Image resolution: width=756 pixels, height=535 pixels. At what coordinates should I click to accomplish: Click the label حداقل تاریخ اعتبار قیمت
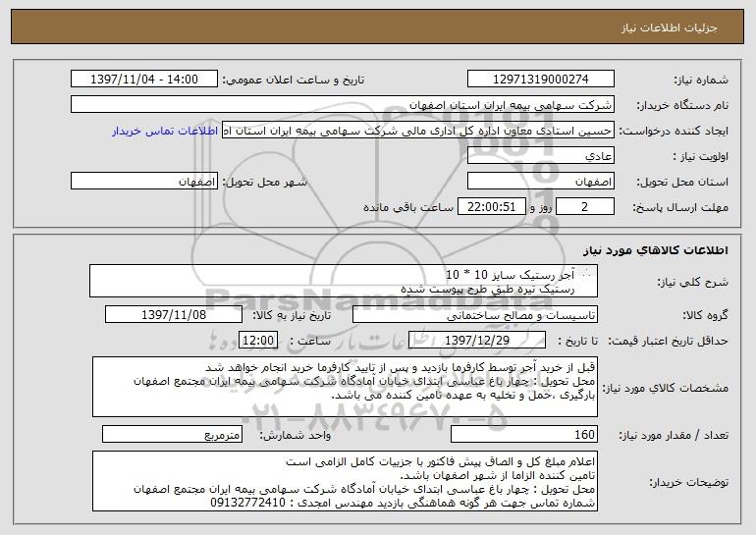pos(668,341)
